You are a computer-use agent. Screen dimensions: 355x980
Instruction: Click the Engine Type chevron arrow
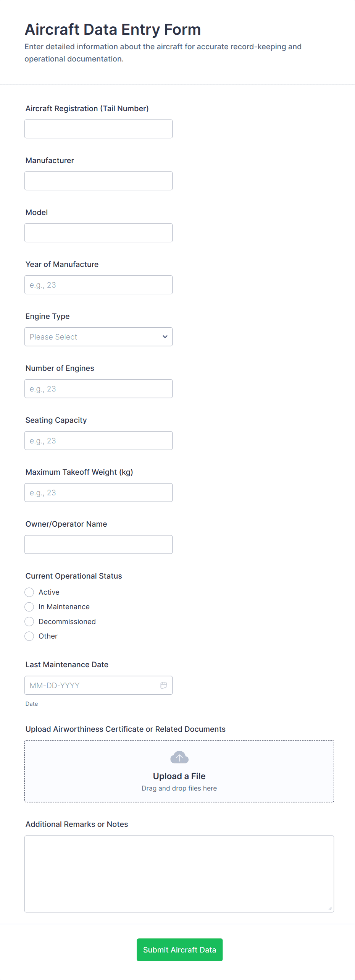tap(165, 337)
